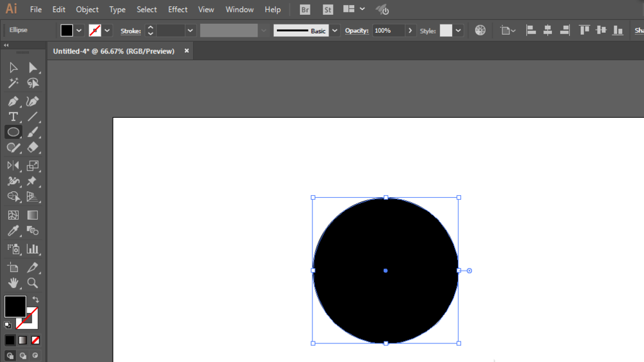Image resolution: width=644 pixels, height=362 pixels.
Task: Click the stroke weight input field
Action: (171, 30)
